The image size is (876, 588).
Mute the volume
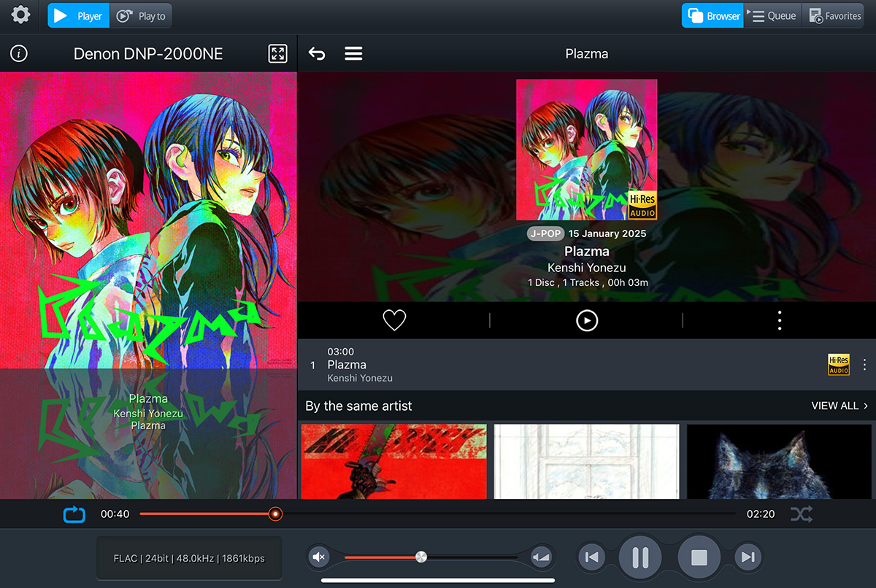(x=319, y=557)
